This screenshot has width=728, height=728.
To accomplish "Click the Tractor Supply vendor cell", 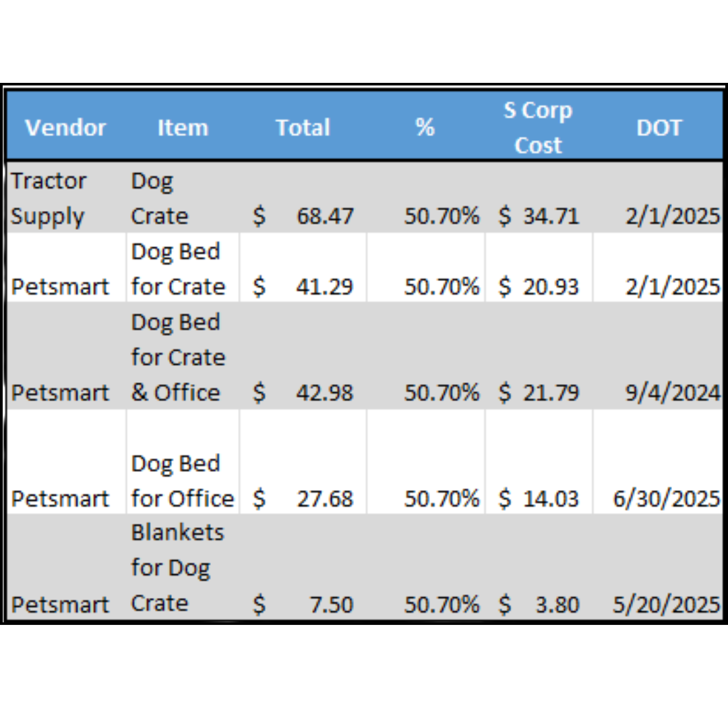I will pos(49,199).
